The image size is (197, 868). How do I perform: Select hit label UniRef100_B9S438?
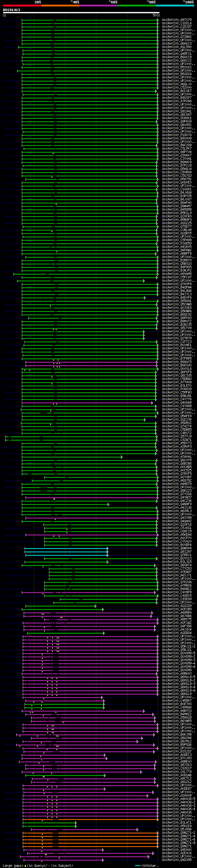pos(177,138)
